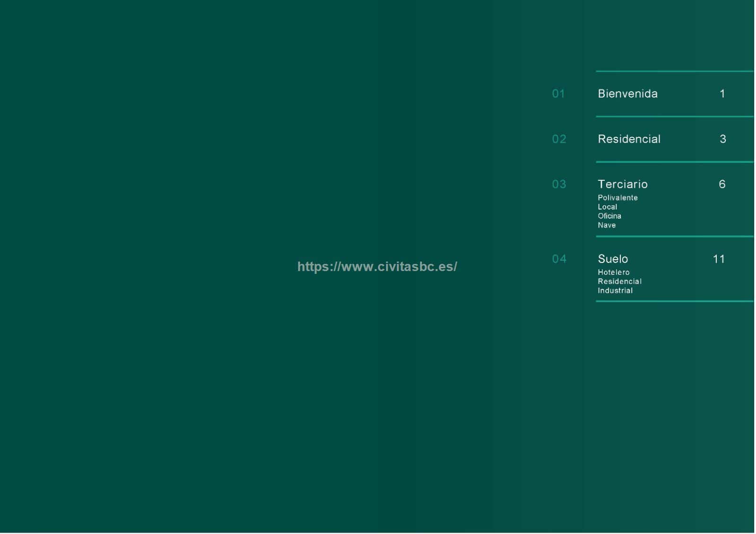Click page number 11 beside Suelo
Screen dimensions: 756x534
pos(719,259)
